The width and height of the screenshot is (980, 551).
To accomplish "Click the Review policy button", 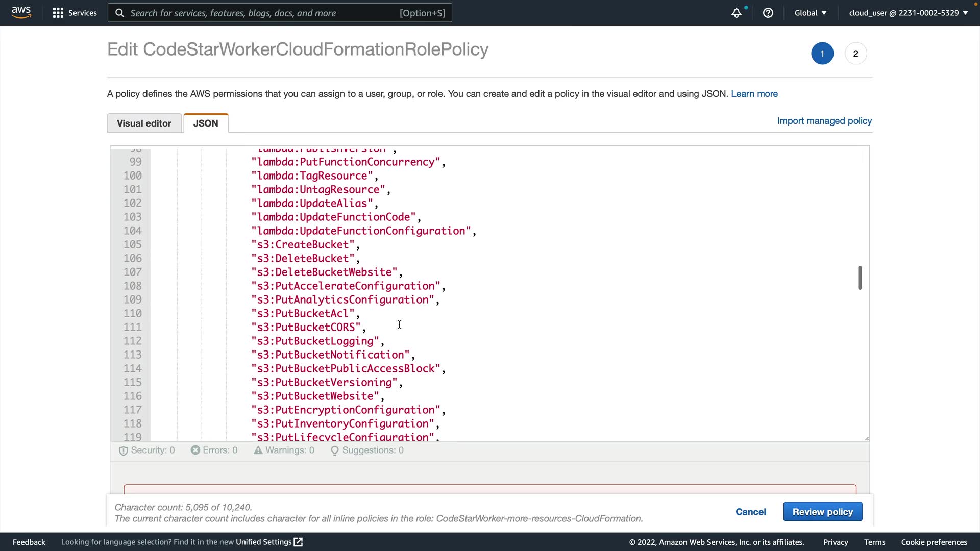I will click(x=822, y=512).
